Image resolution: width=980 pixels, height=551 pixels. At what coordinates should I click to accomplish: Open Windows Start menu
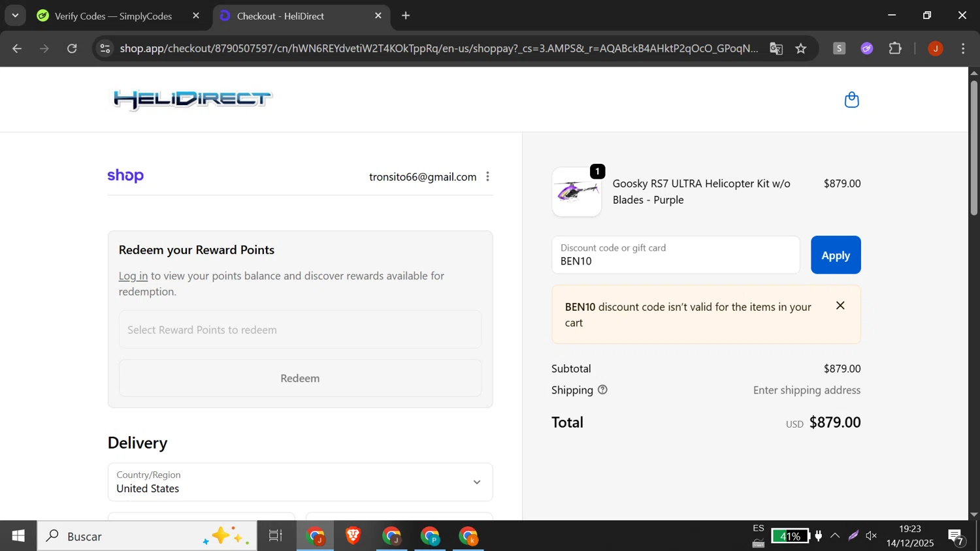tap(18, 536)
